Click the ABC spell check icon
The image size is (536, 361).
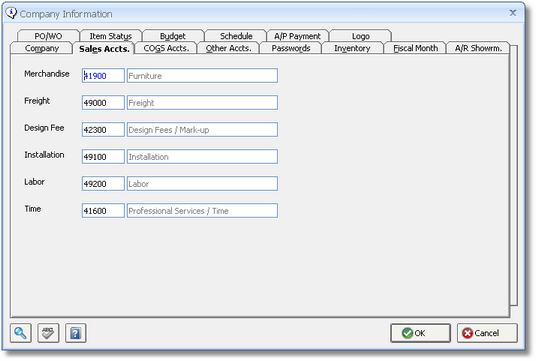[x=48, y=333]
